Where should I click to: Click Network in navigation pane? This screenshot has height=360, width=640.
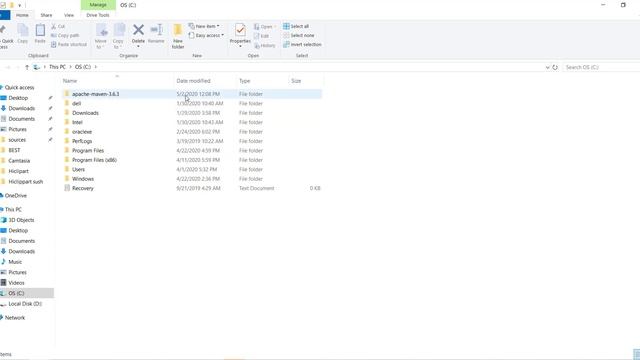[15, 318]
